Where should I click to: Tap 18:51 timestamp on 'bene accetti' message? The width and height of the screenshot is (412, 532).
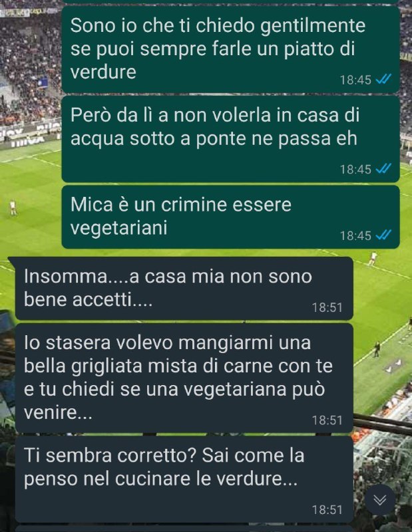coord(327,307)
